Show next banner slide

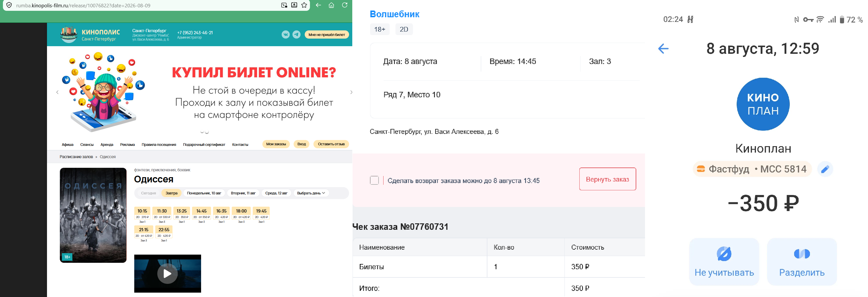[351, 92]
